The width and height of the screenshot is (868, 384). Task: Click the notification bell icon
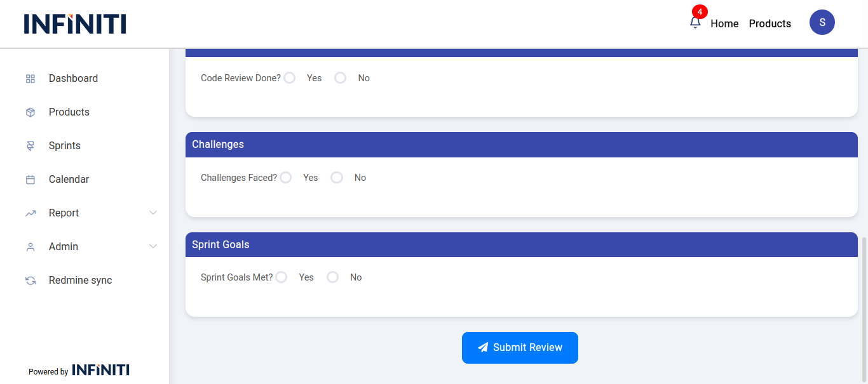[695, 23]
